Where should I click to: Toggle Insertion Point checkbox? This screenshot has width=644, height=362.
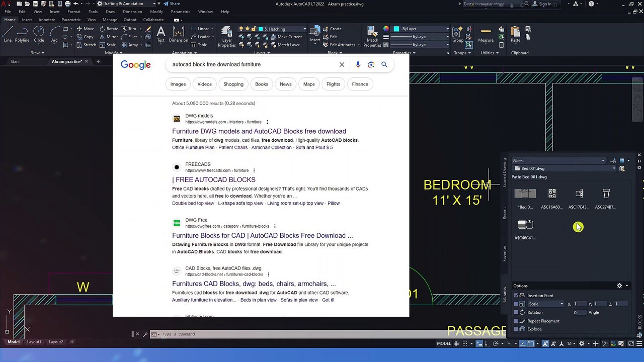click(x=516, y=296)
